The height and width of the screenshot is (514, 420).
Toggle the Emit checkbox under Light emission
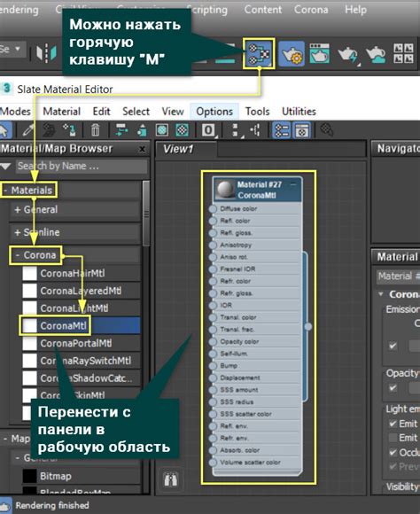coord(393,424)
